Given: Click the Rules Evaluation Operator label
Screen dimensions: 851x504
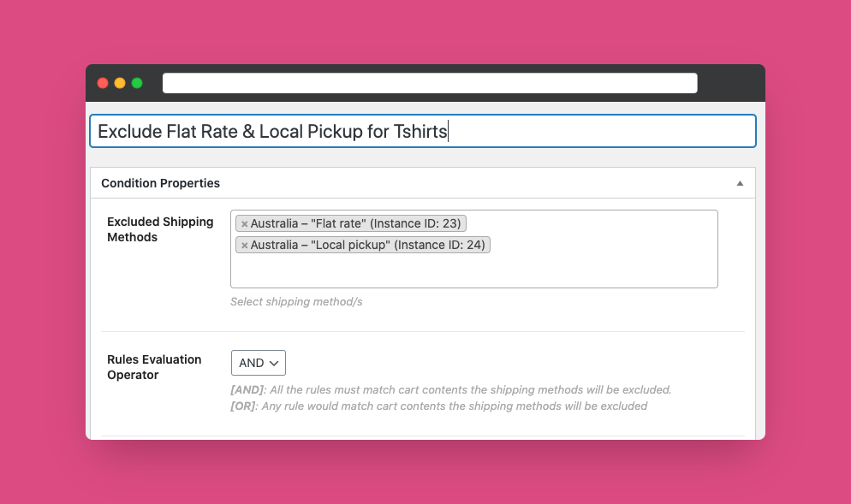Looking at the screenshot, I should 154,367.
